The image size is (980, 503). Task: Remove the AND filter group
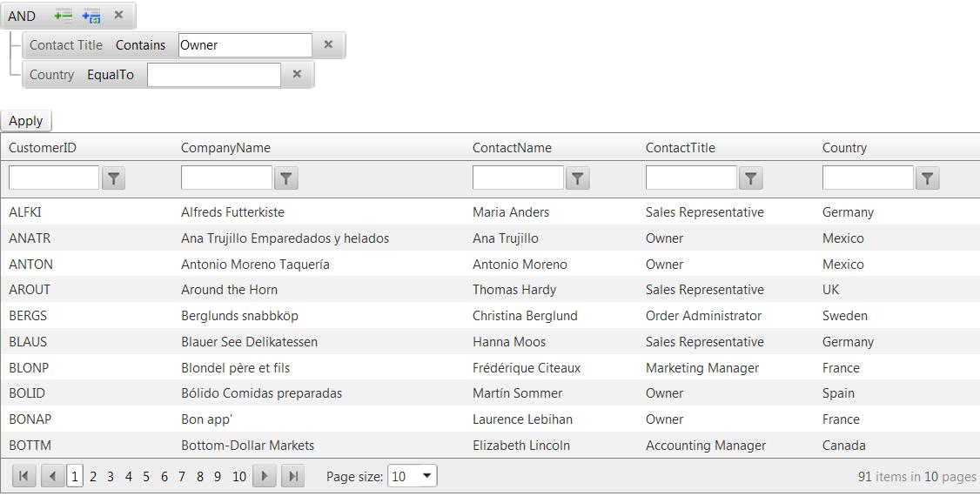(119, 15)
